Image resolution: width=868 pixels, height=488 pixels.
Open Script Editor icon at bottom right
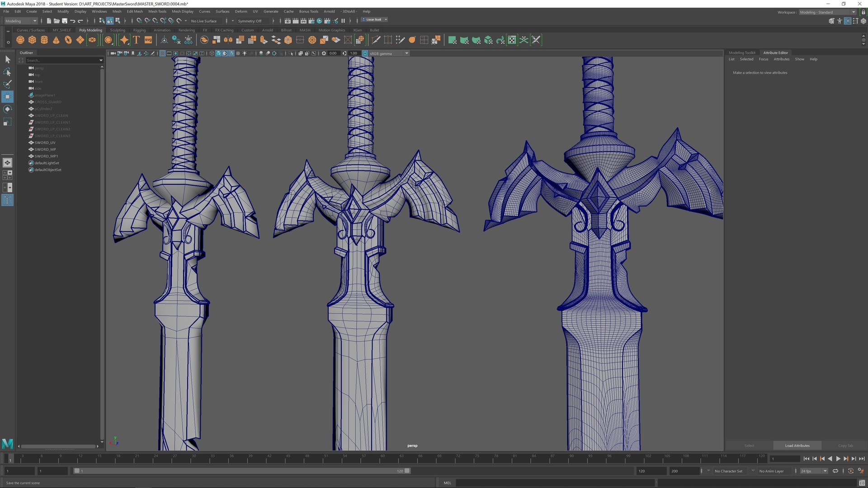(862, 483)
